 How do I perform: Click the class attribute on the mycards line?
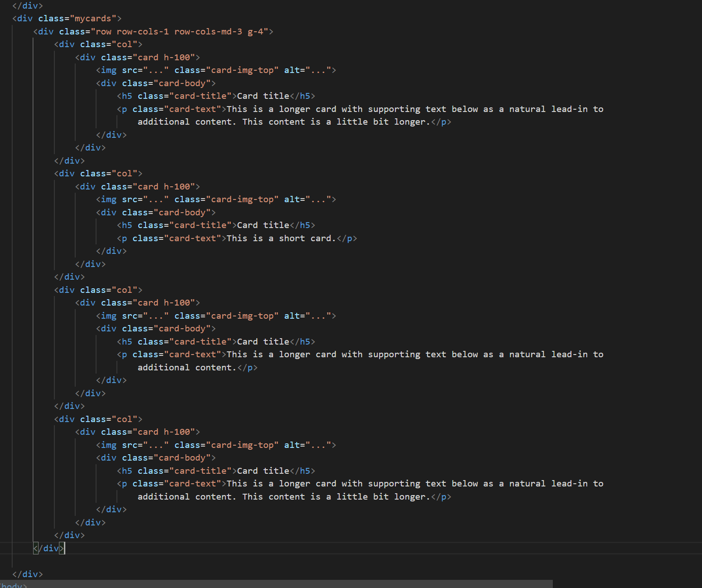click(x=51, y=19)
